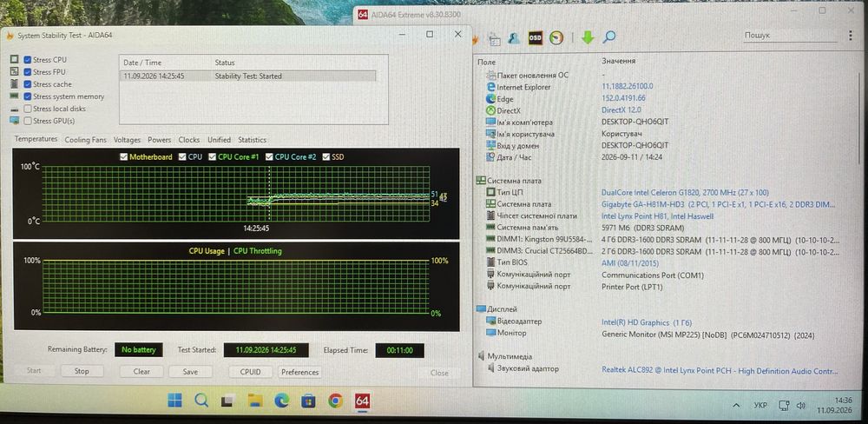The width and height of the screenshot is (868, 424).
Task: Click the Intel(R) HD Graphics link
Action: 647,322
